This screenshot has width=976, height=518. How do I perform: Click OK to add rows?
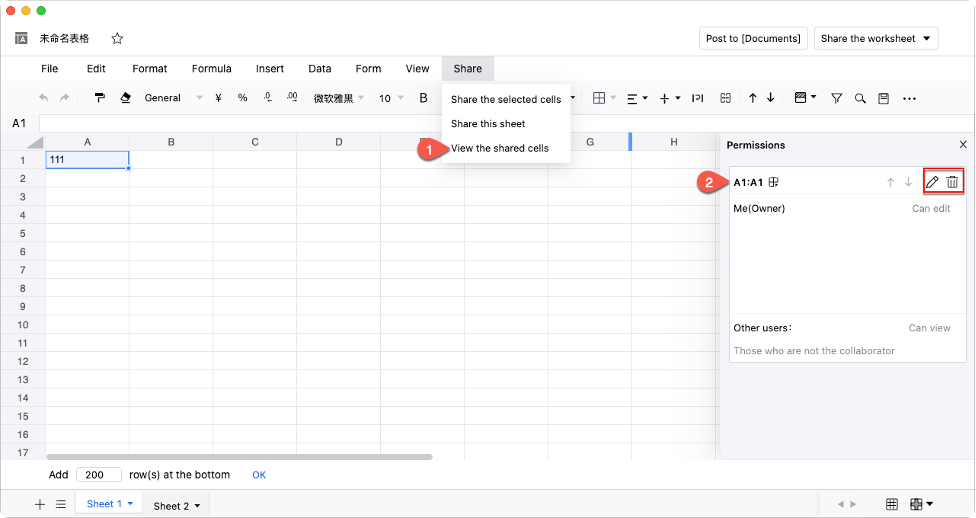(x=259, y=475)
